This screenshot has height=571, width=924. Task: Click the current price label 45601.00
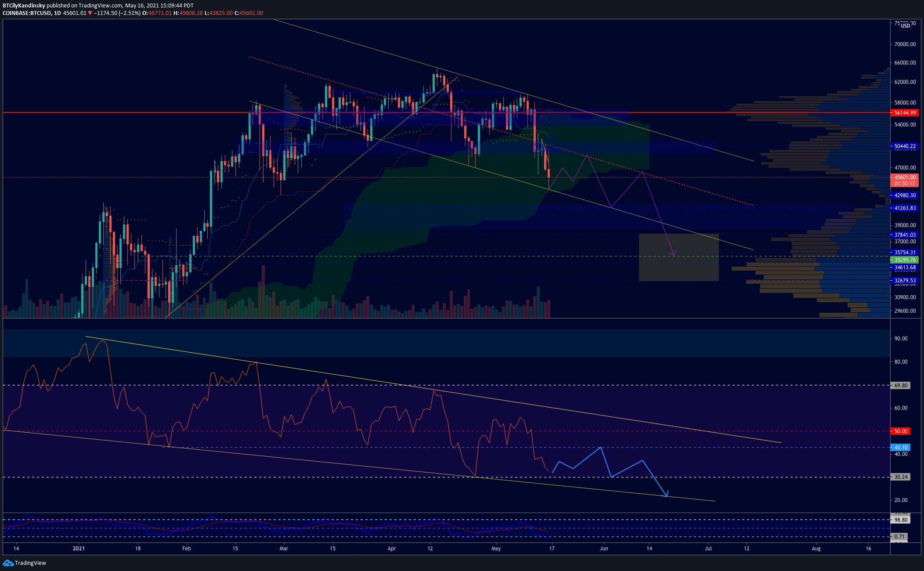904,177
